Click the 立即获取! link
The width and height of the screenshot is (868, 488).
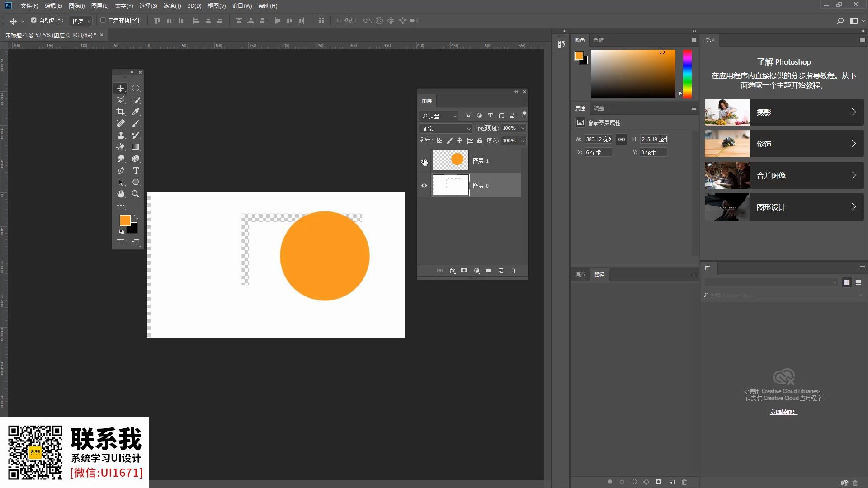pos(783,412)
